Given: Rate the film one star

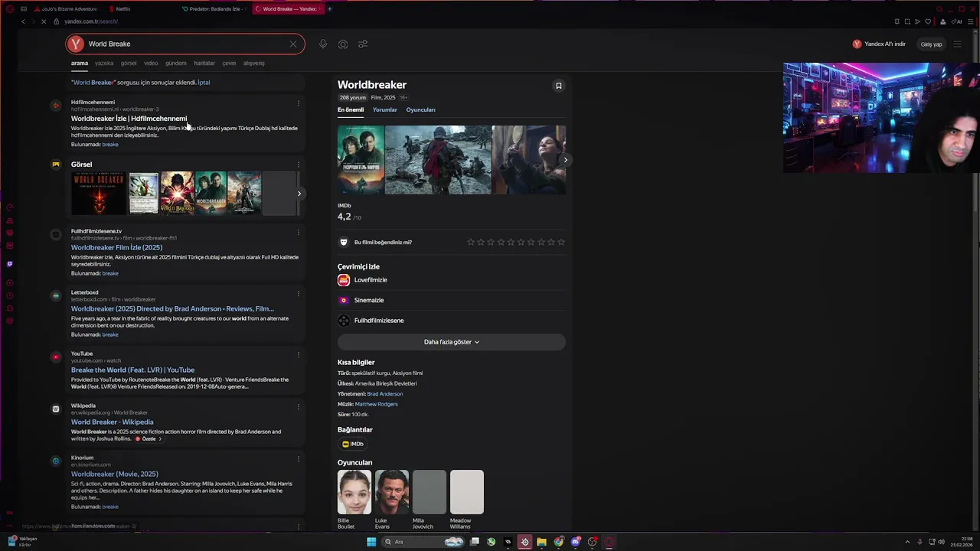Looking at the screenshot, I should (x=471, y=242).
